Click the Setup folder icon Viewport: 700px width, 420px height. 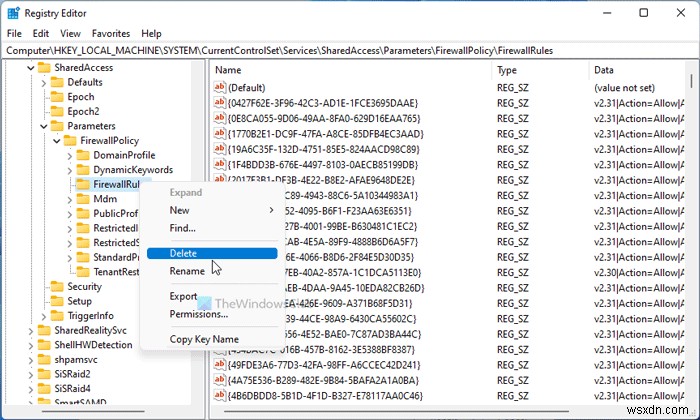click(57, 301)
